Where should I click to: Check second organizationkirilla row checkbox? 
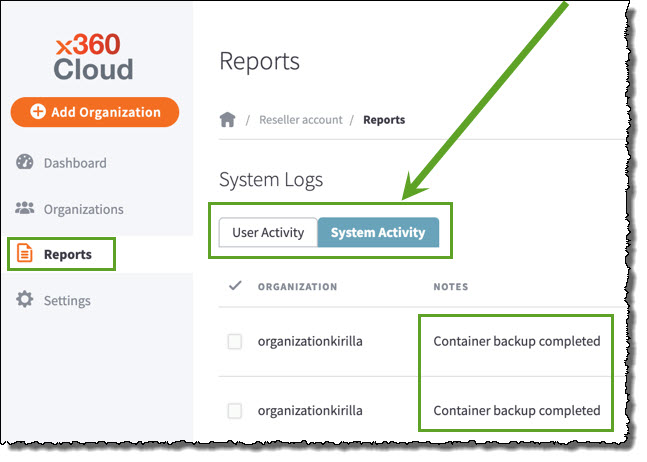coord(235,410)
